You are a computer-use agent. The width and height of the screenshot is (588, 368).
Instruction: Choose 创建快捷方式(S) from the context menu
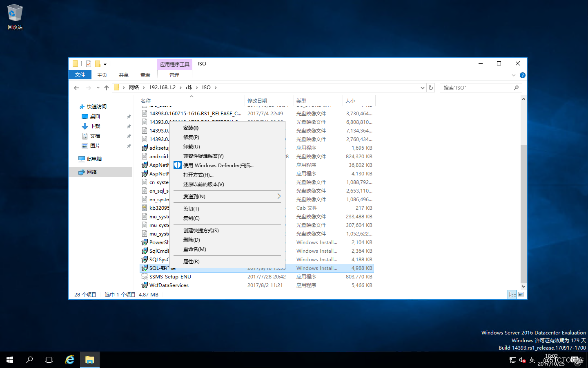227,231
